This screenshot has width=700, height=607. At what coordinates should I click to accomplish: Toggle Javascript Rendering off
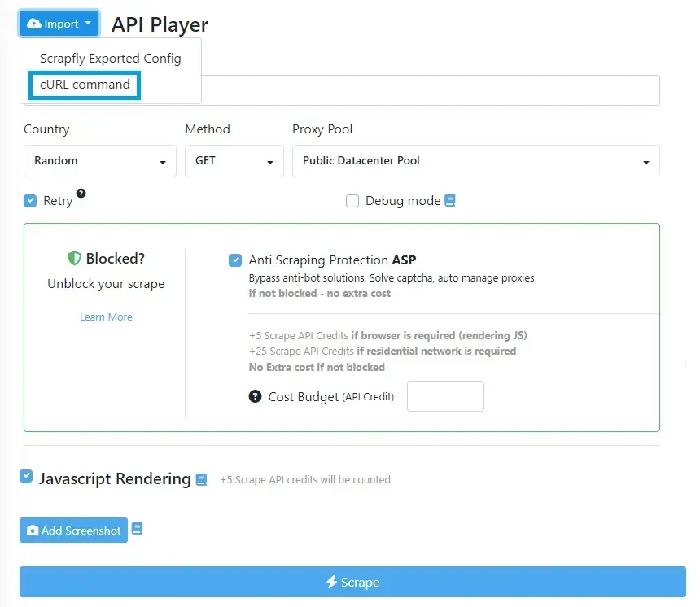(24, 476)
